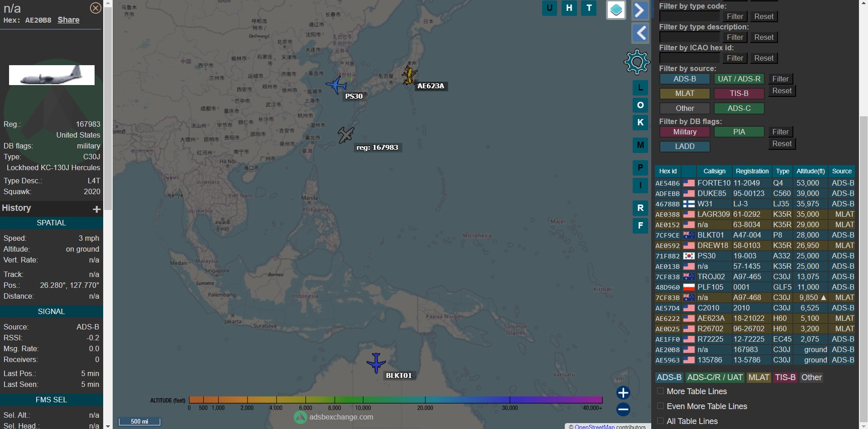Select the FORTE10 row in aircraft table
The height and width of the screenshot is (429, 868).
(755, 183)
